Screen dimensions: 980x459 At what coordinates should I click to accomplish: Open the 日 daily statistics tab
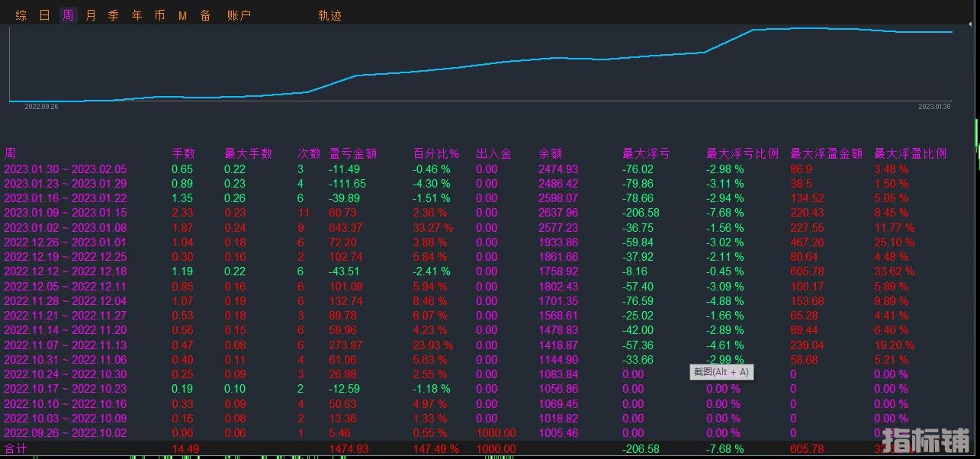point(44,15)
